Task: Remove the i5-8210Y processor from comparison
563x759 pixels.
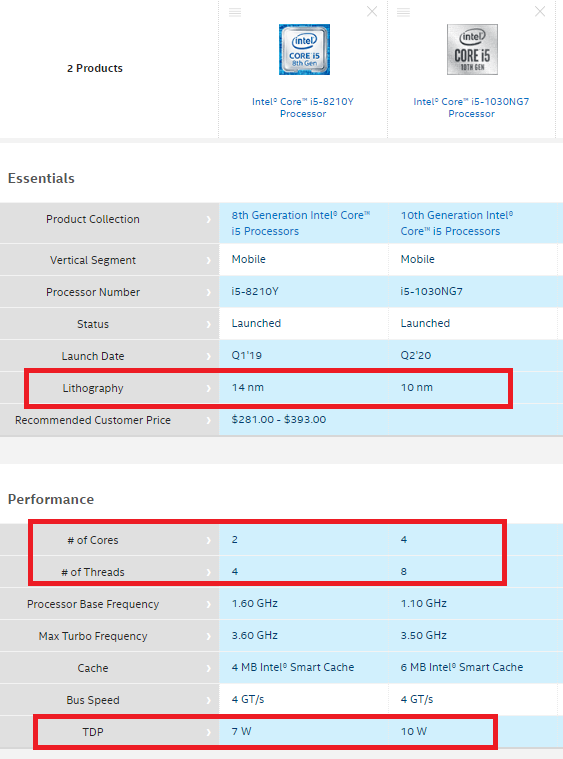Action: click(372, 12)
